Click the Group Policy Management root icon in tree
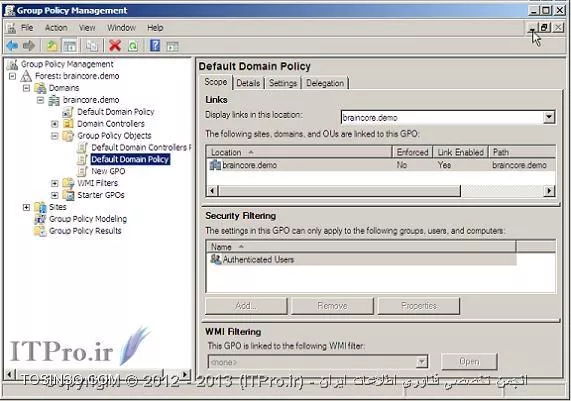 [12, 64]
